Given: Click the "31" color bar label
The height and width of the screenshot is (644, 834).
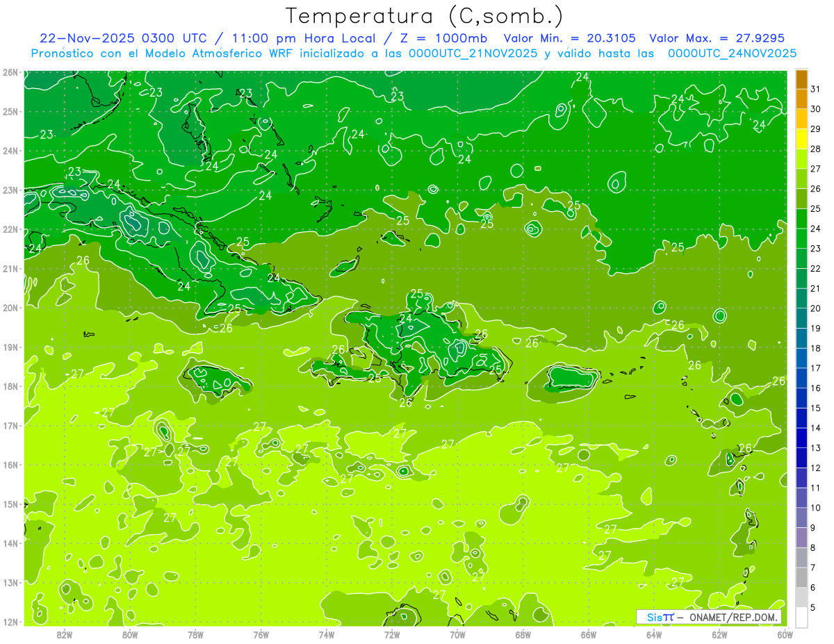Looking at the screenshot, I should [816, 89].
